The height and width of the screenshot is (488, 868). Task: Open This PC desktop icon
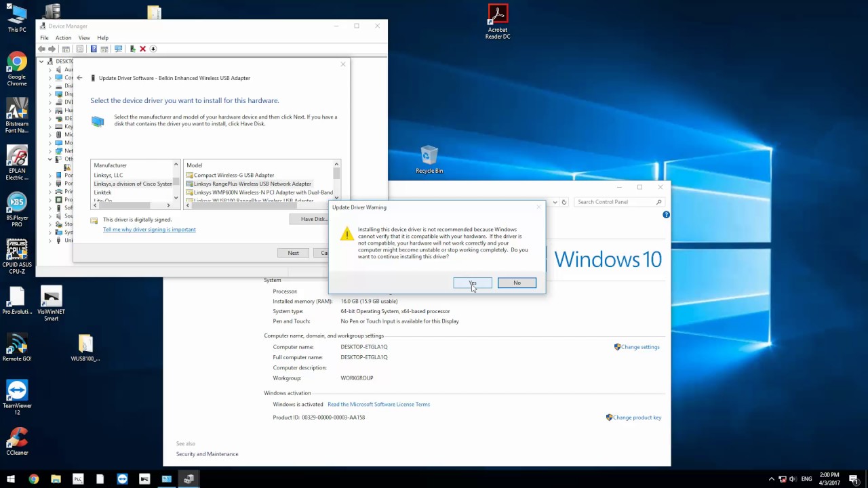click(17, 18)
